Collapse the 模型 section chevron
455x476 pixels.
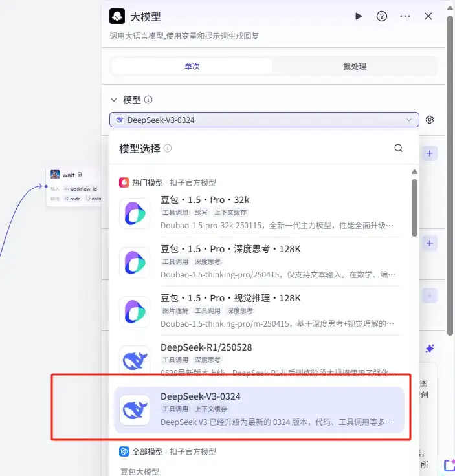[x=114, y=100]
